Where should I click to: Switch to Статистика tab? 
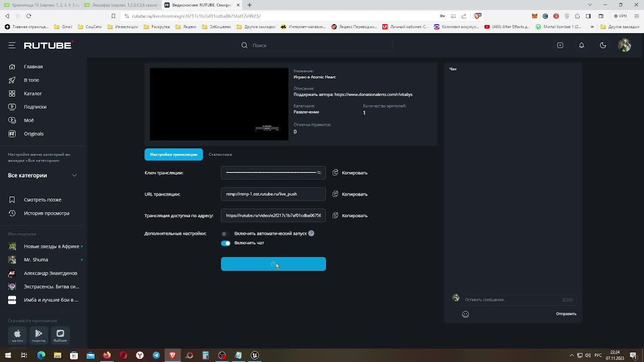coord(220,154)
